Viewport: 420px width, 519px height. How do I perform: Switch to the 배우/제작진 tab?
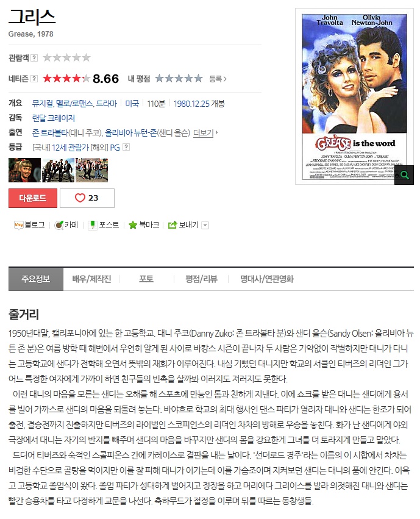[x=91, y=279]
